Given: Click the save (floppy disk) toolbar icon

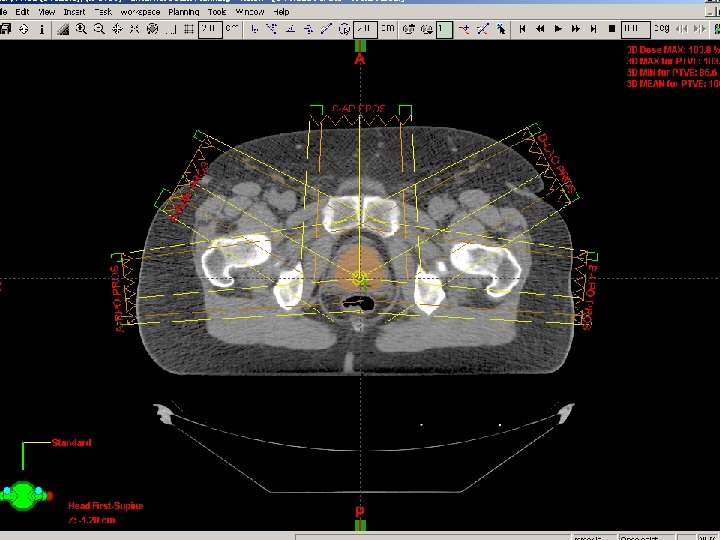Looking at the screenshot, I should click(6, 29).
